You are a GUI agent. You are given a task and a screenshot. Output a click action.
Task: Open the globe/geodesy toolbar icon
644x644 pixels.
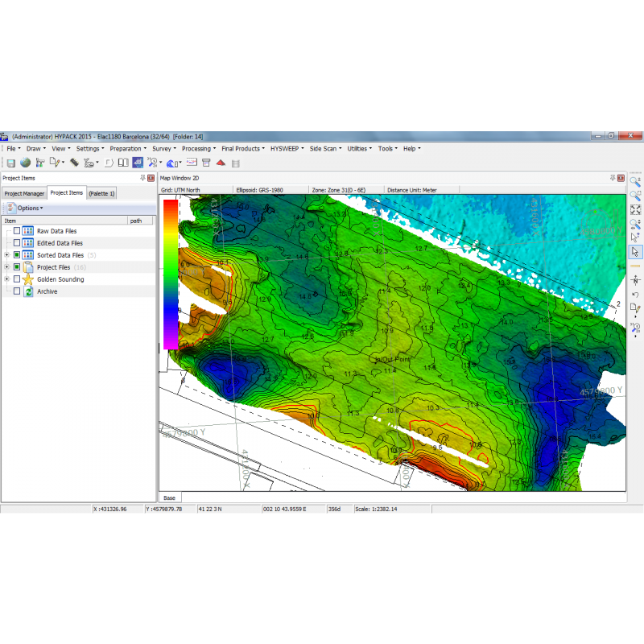click(24, 163)
